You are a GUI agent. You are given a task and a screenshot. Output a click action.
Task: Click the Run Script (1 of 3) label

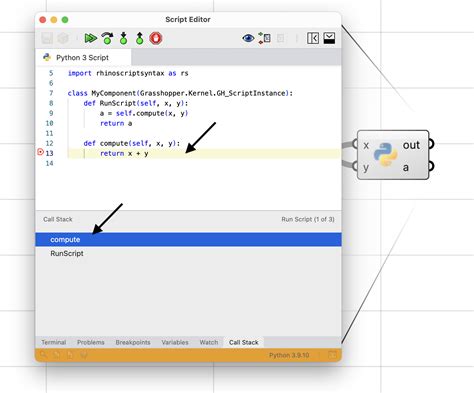(308, 219)
